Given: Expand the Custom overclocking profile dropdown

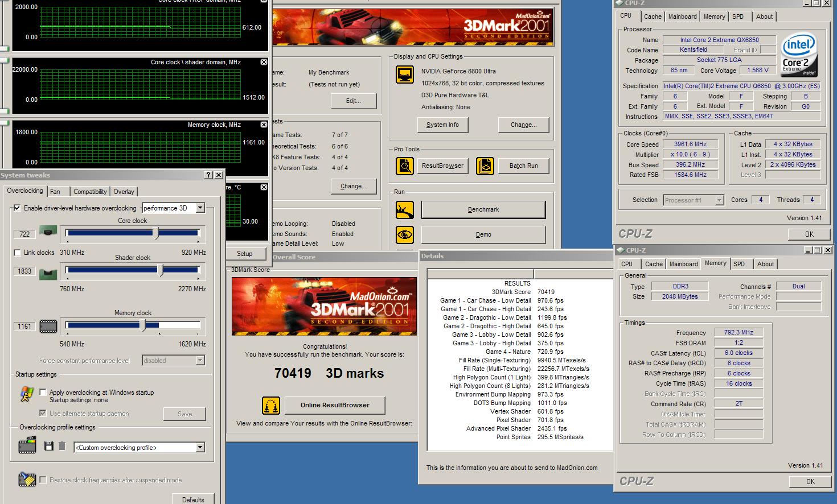Looking at the screenshot, I should (x=200, y=448).
